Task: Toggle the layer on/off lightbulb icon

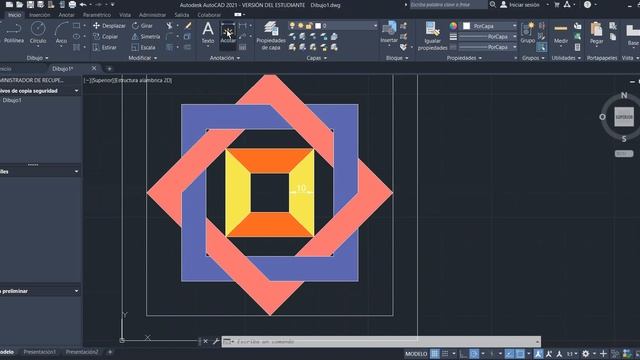Action: pos(292,26)
